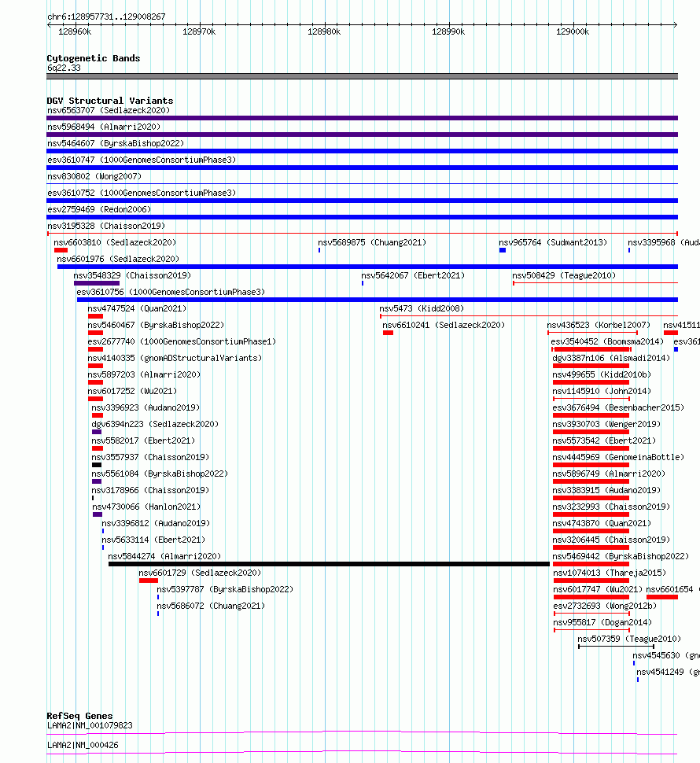This screenshot has height=763, width=700.
Task: Select esv3610752 (1000GenomesConsortiumPhase3) label
Action: 142,194
